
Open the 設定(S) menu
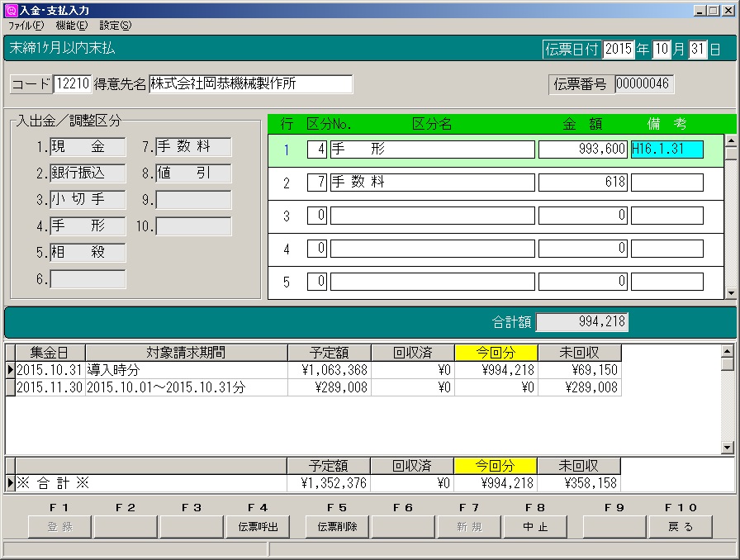116,26
